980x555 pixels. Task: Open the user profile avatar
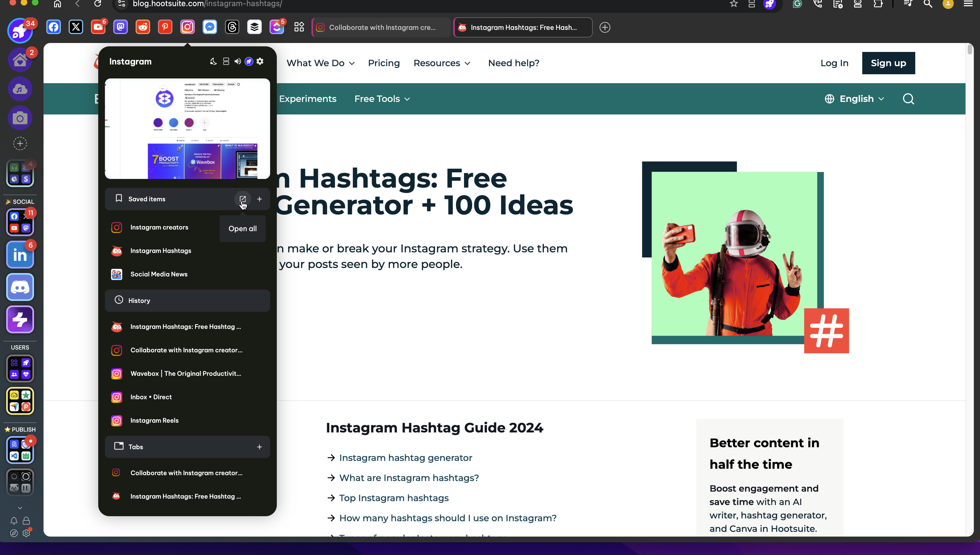[x=948, y=4]
